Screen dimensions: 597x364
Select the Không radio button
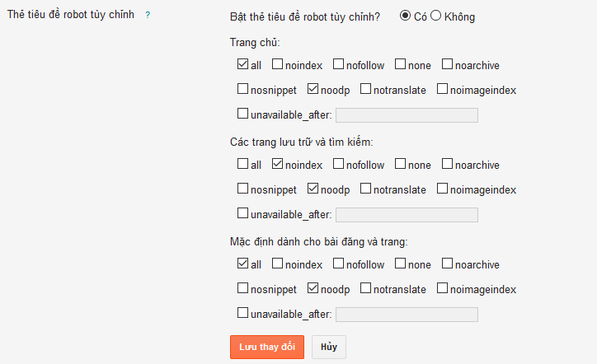click(x=436, y=16)
